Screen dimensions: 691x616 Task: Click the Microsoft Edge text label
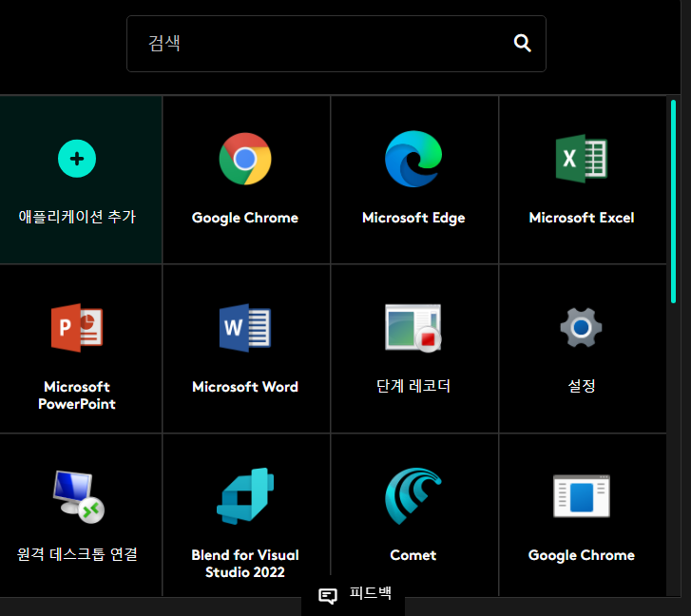[x=413, y=218]
